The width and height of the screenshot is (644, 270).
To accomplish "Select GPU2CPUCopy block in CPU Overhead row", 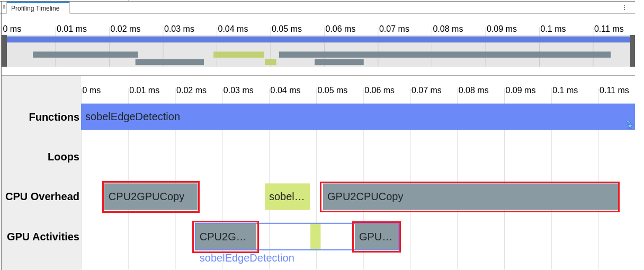I will pos(470,197).
